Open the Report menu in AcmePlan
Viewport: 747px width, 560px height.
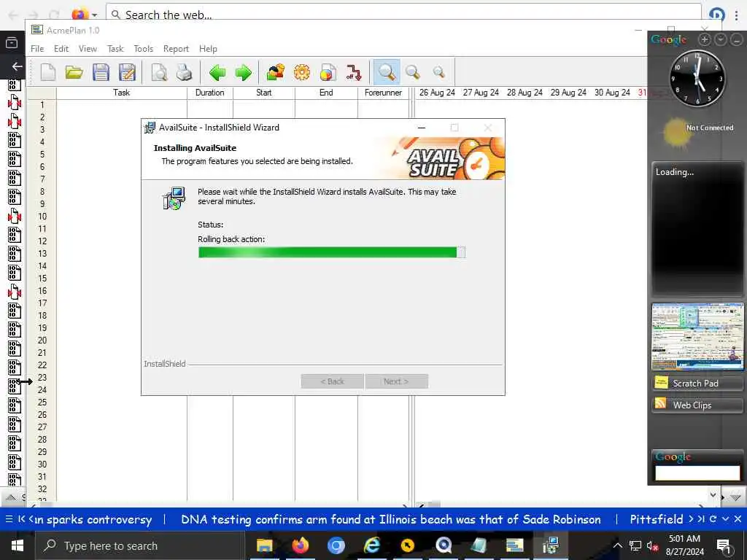point(176,49)
